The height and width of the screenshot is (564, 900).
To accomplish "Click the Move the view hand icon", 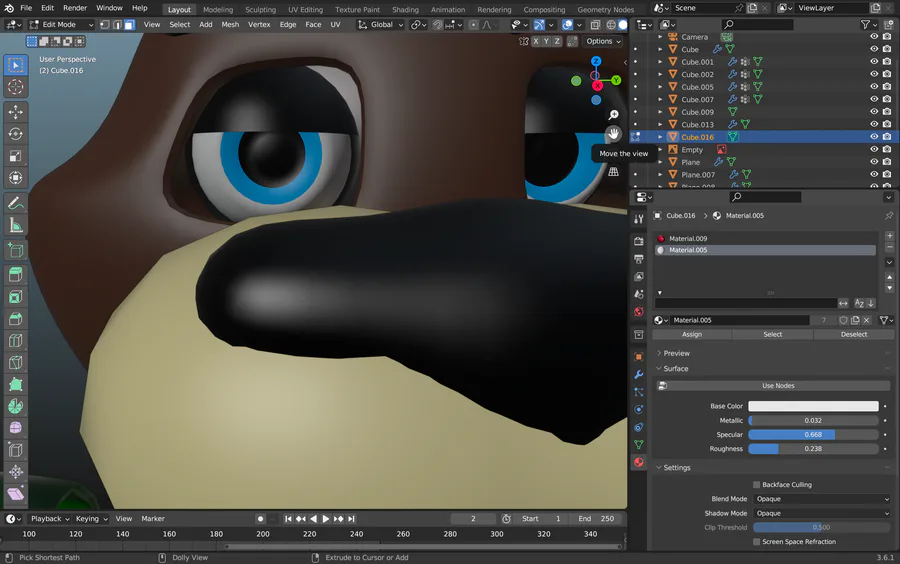I will click(614, 134).
